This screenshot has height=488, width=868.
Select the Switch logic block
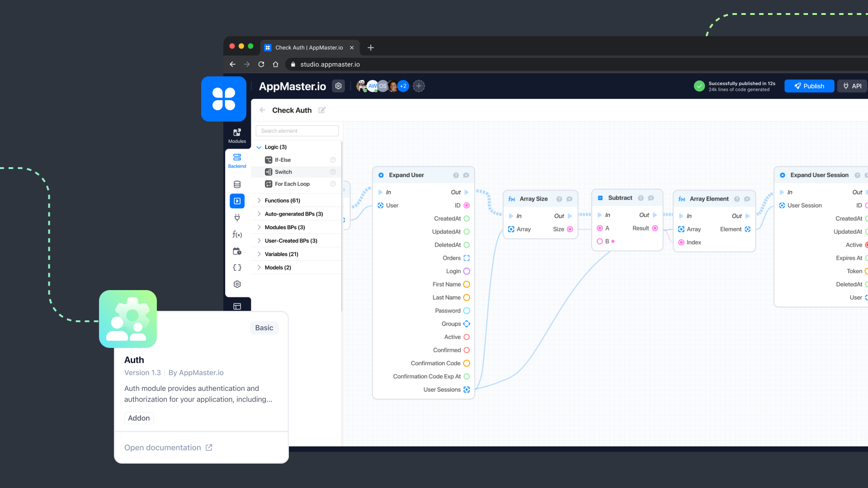point(283,172)
